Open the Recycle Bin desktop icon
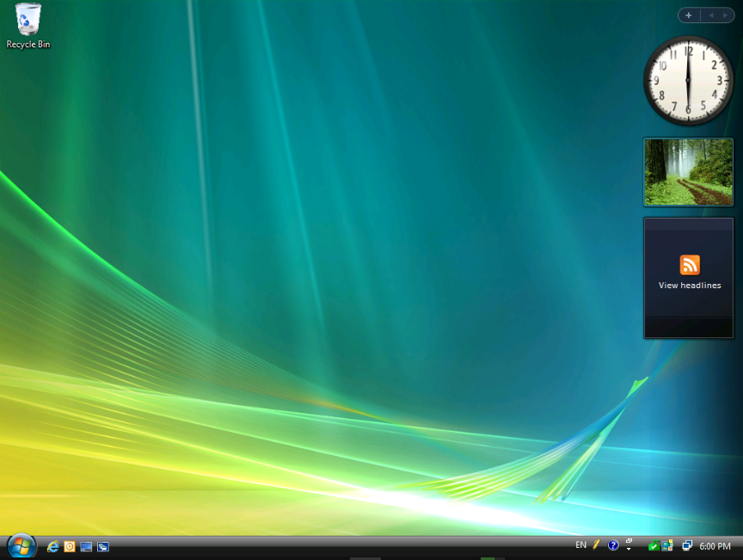Screen dimensions: 743x560 click(28, 26)
